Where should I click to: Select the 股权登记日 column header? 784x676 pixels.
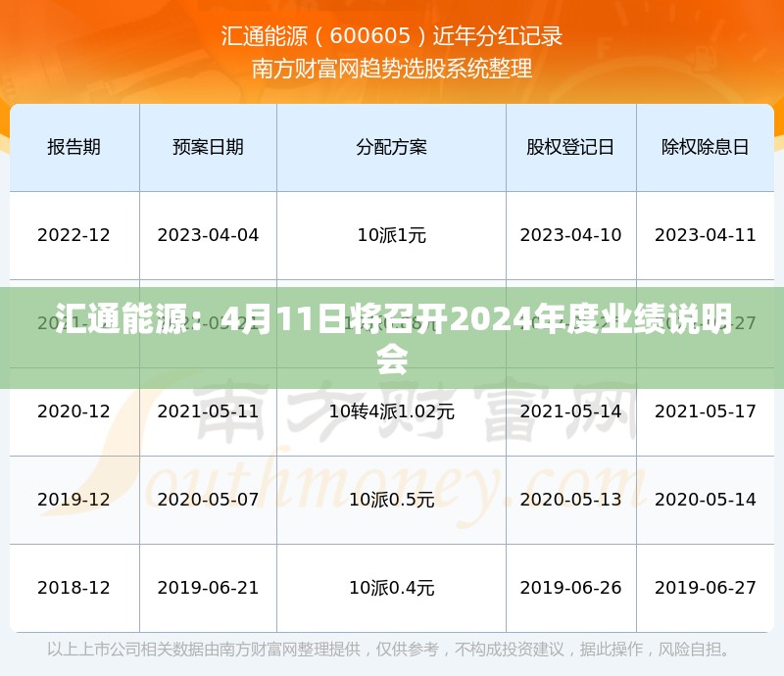pos(570,147)
